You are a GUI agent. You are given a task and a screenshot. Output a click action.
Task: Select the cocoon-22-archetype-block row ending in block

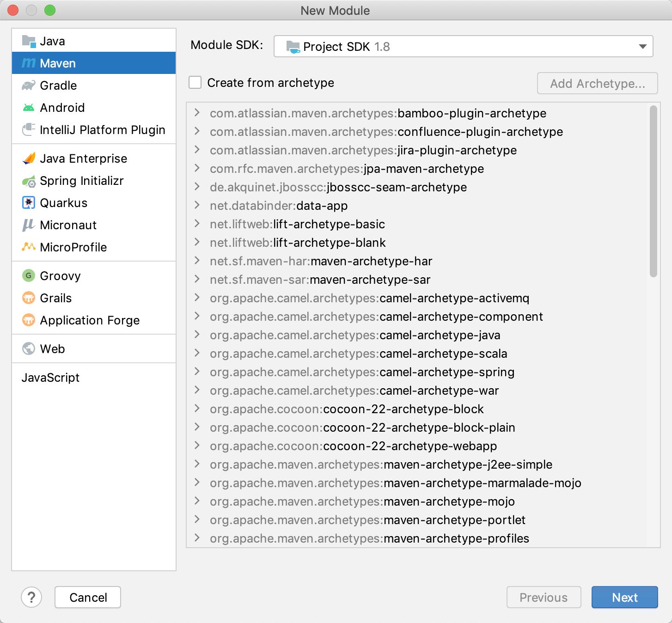(x=422, y=409)
